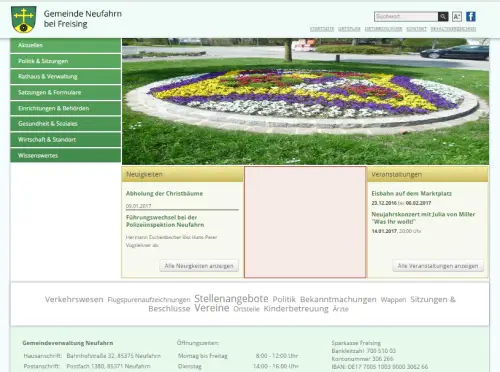This screenshot has width=500, height=372.
Task: Open the Stellenangebote tag
Action: tap(231, 298)
